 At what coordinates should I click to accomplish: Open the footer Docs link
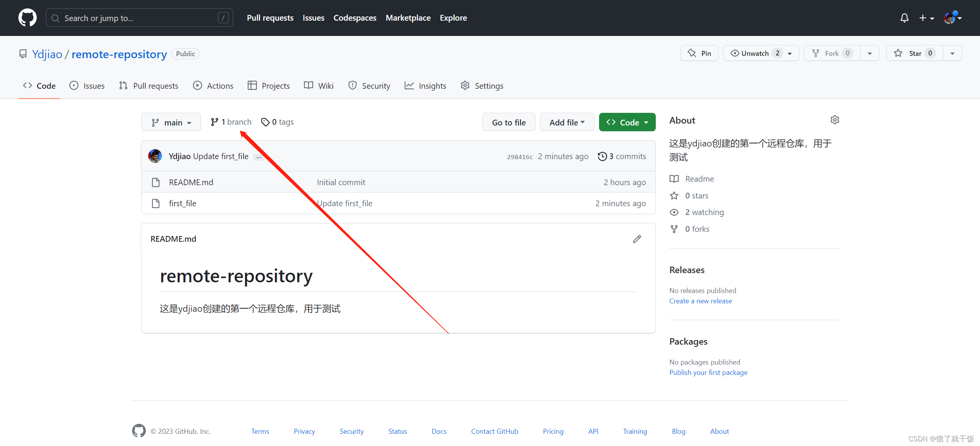pos(439,431)
